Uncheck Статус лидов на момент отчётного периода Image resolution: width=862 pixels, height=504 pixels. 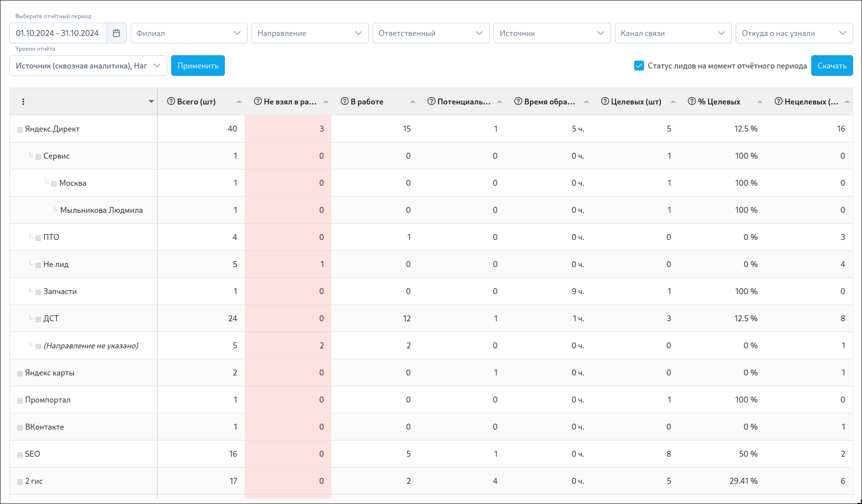pyautogui.click(x=639, y=66)
